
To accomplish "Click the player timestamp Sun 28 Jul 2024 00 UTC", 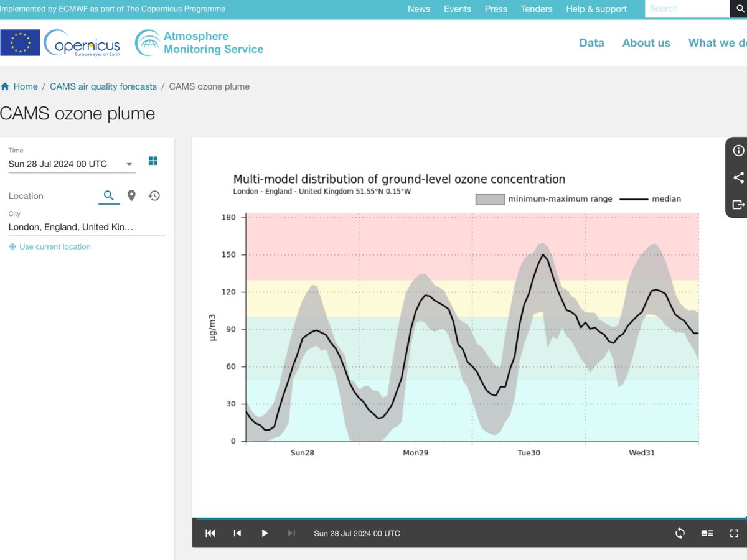I will pos(357,534).
